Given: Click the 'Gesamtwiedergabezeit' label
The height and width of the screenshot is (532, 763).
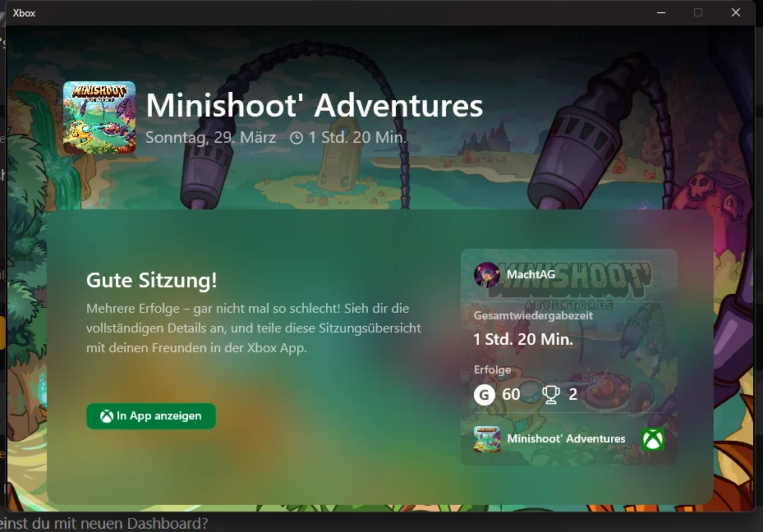Looking at the screenshot, I should (x=533, y=315).
